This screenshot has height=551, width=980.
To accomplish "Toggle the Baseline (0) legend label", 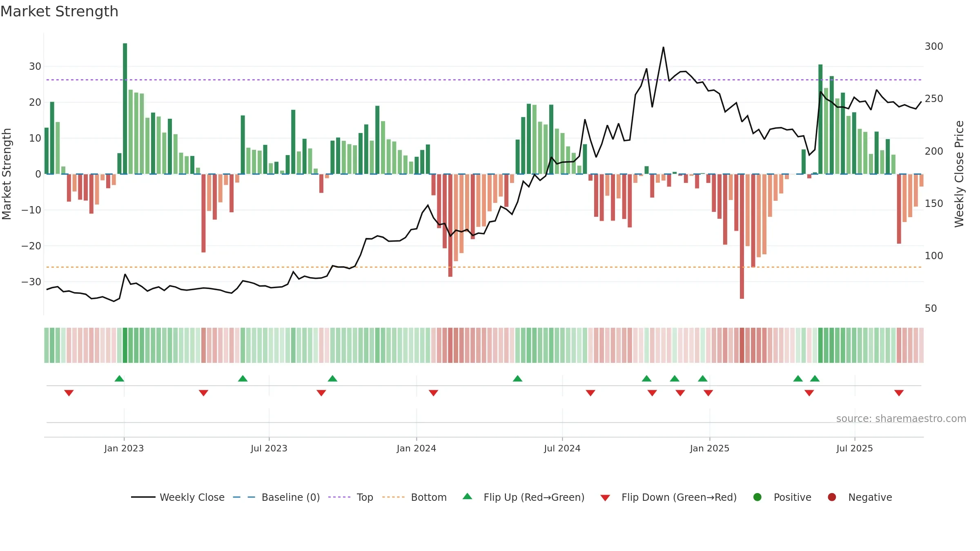I will coord(291,497).
